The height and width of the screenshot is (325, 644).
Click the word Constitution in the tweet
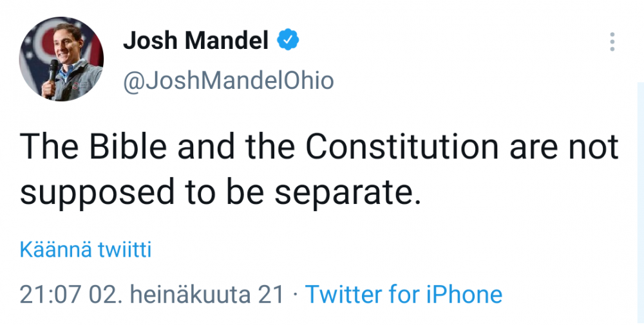click(x=402, y=148)
